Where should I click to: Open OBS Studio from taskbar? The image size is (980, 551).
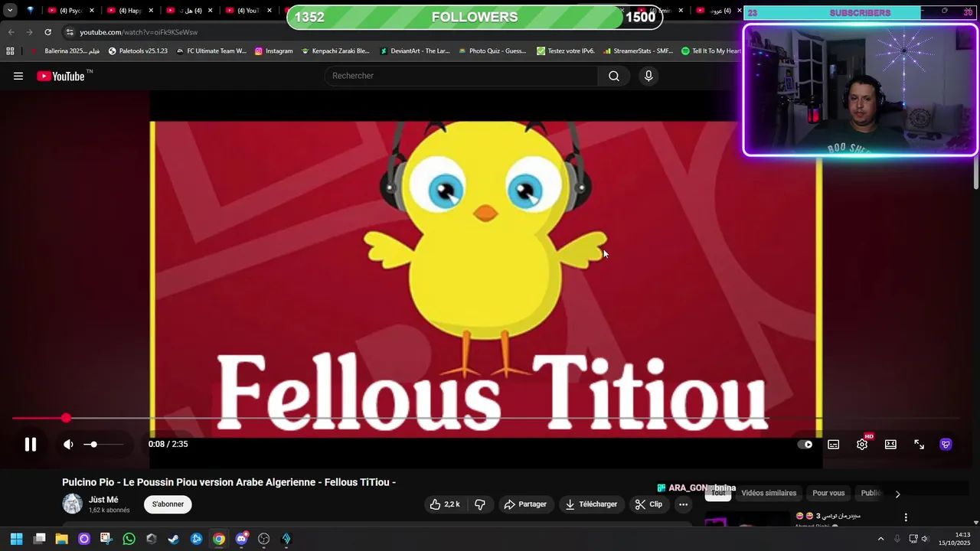(264, 539)
